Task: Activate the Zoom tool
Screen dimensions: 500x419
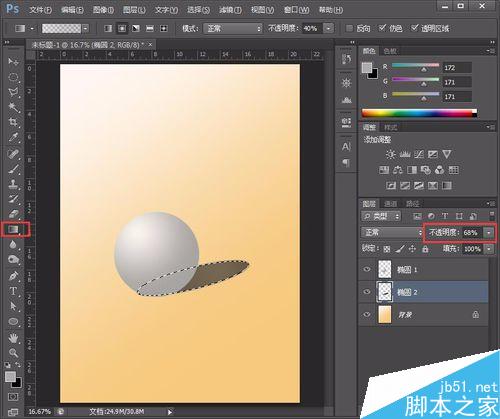Action: point(13,353)
